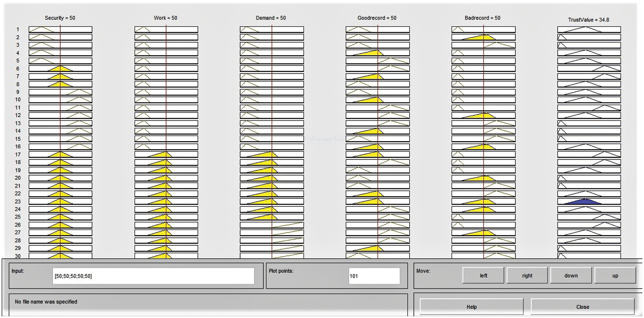Click the yellow Badrecord plot in rule 2
The width and height of the screenshot is (644, 318).
click(x=481, y=38)
